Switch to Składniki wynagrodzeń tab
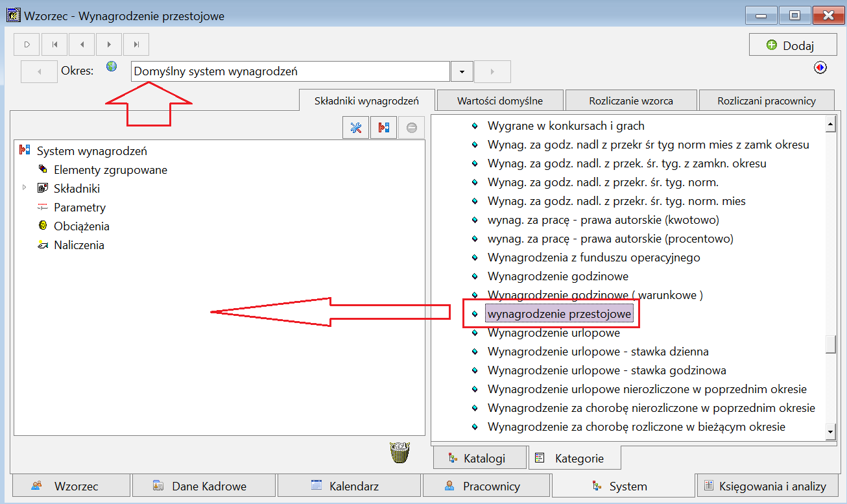This screenshot has height=504, width=847. [x=366, y=101]
